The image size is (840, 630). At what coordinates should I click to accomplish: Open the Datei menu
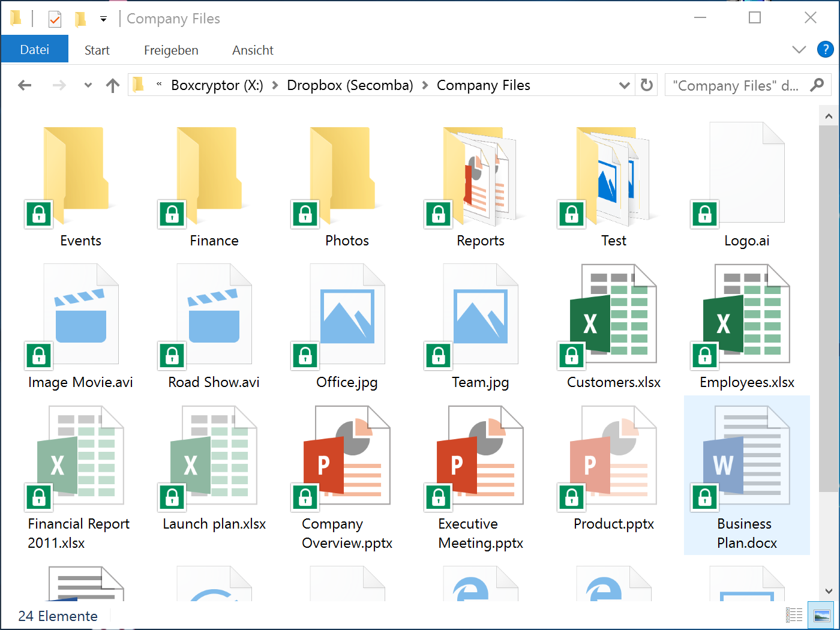coord(34,50)
